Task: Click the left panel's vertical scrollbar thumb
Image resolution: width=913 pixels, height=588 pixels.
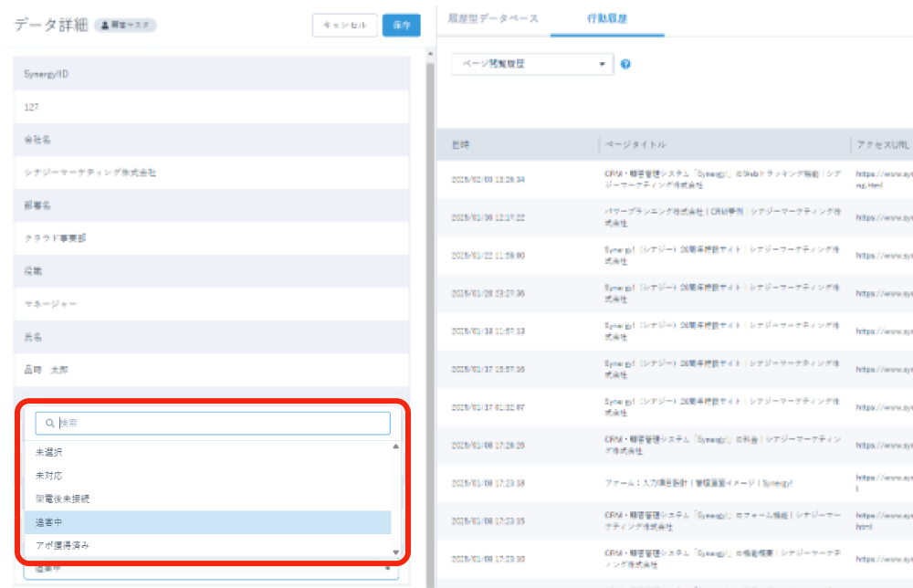Action: pos(430,274)
